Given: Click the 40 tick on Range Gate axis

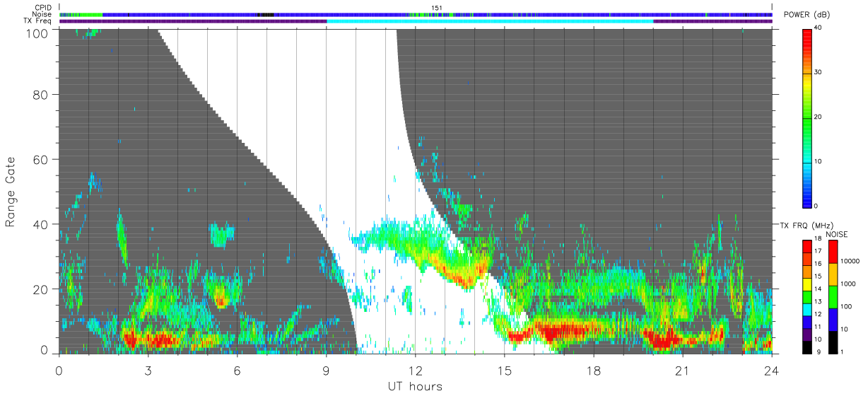Looking at the screenshot, I should pyautogui.click(x=41, y=225).
